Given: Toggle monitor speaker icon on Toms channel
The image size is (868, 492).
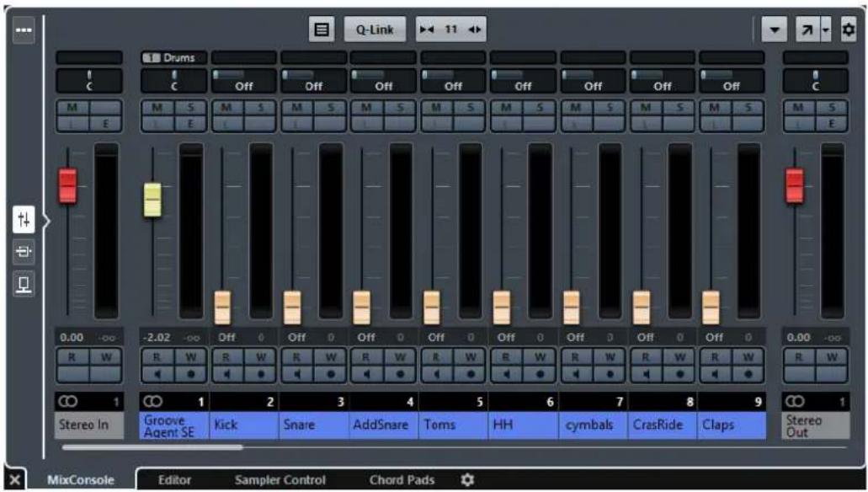Looking at the screenshot, I should coord(436,374).
